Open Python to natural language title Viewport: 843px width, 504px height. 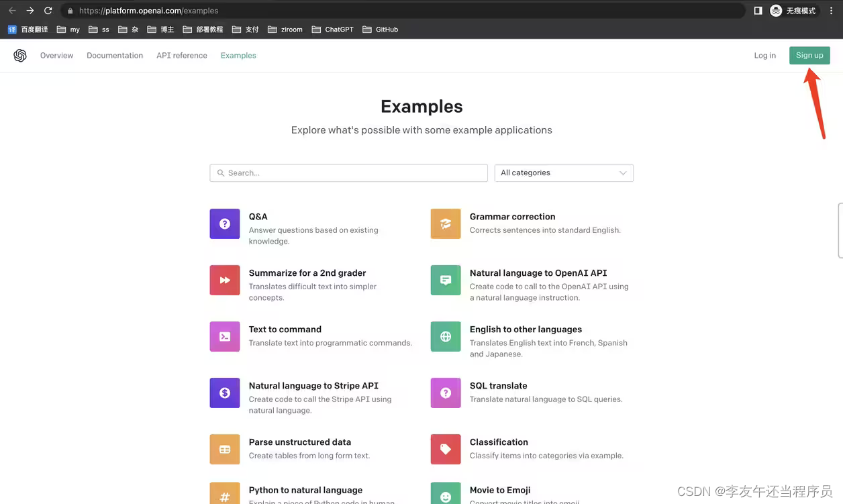tap(305, 491)
